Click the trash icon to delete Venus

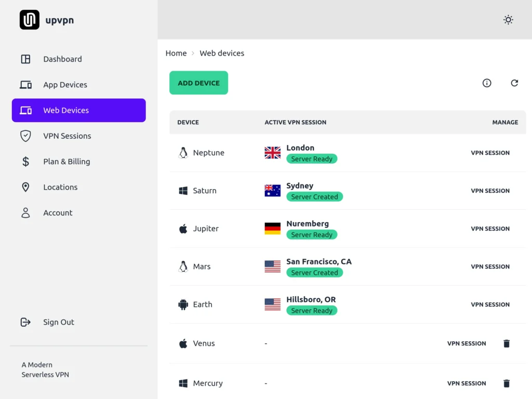tap(506, 343)
